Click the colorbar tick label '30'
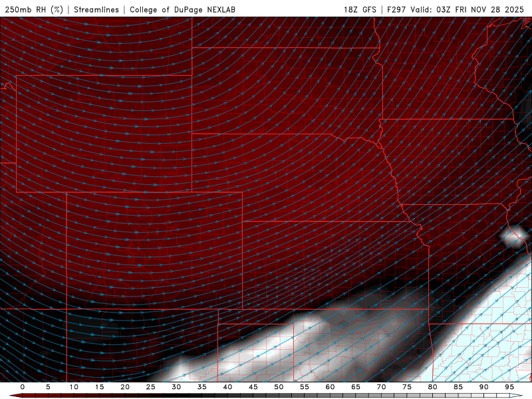 point(176,387)
